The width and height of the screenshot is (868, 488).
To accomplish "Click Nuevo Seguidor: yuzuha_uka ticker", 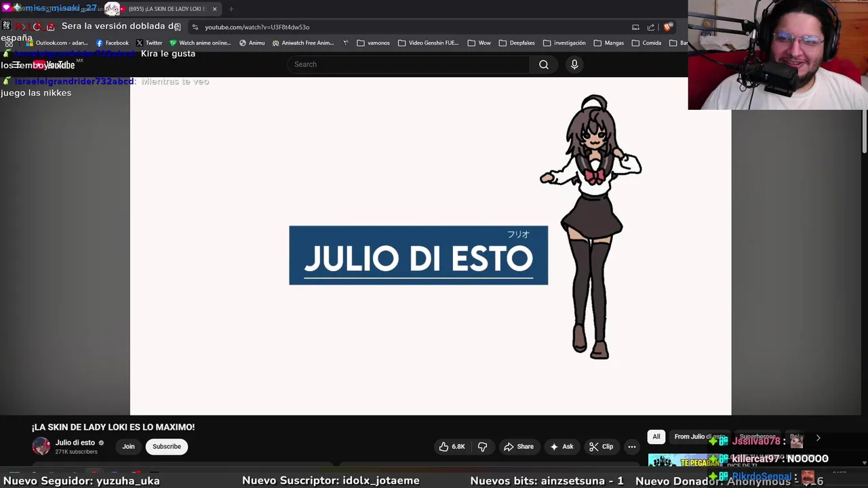I will (81, 481).
